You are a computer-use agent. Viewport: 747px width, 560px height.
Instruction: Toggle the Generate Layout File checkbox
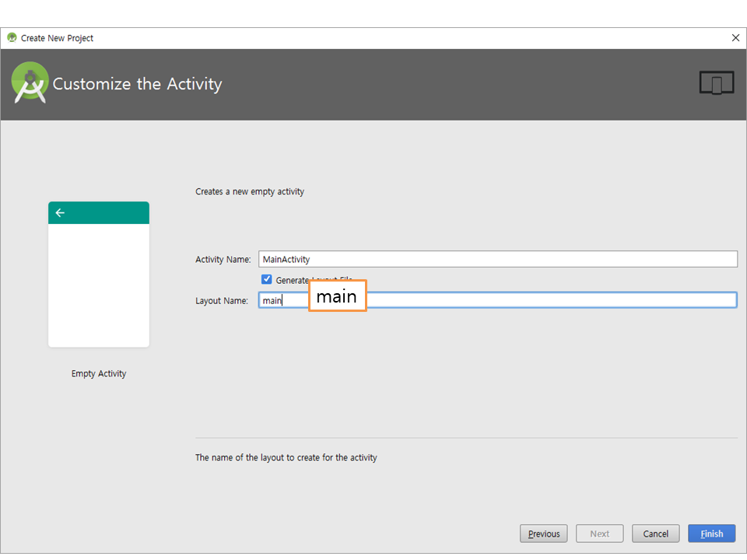(x=267, y=280)
